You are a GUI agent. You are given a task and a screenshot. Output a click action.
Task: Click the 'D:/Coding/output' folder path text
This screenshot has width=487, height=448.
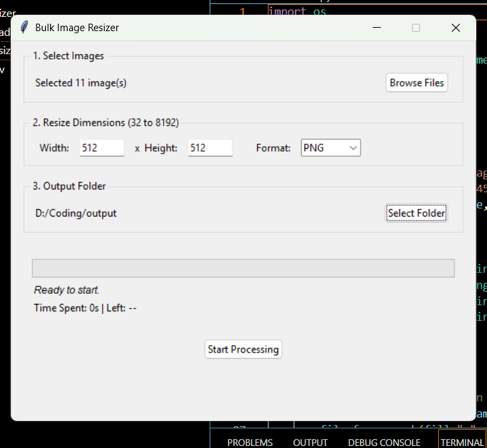(x=76, y=213)
